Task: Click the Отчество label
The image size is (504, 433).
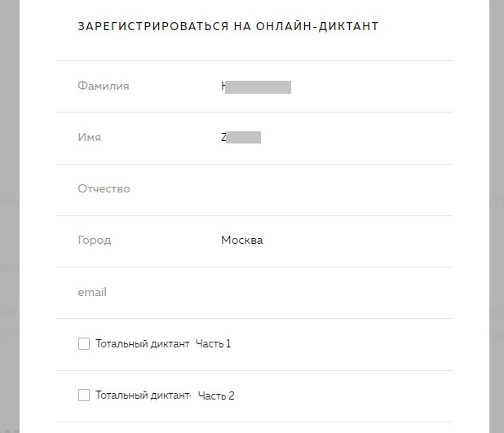Action: (x=104, y=189)
